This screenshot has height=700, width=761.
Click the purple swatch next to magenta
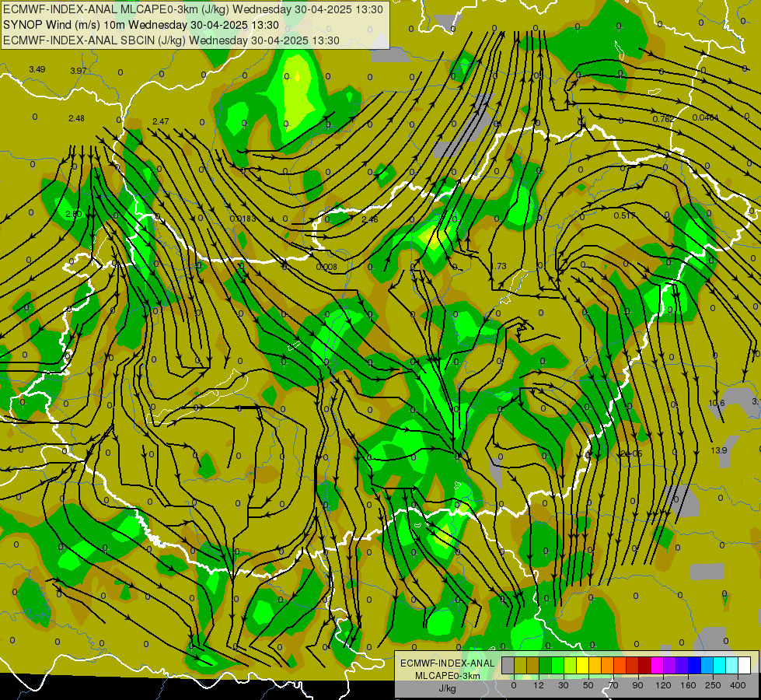(x=669, y=665)
